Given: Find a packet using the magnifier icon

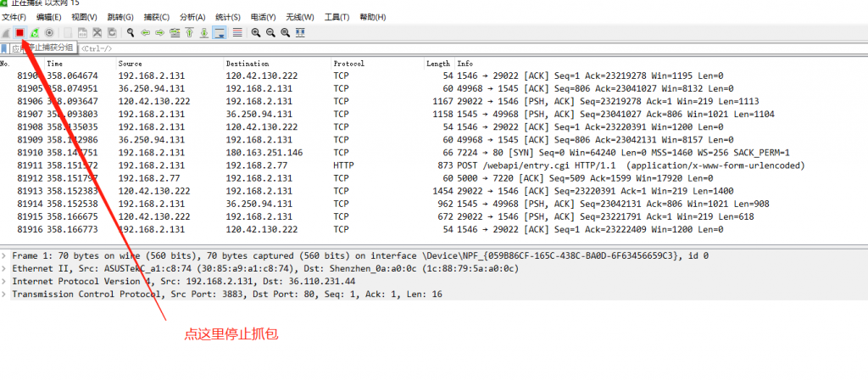Looking at the screenshot, I should pyautogui.click(x=131, y=33).
